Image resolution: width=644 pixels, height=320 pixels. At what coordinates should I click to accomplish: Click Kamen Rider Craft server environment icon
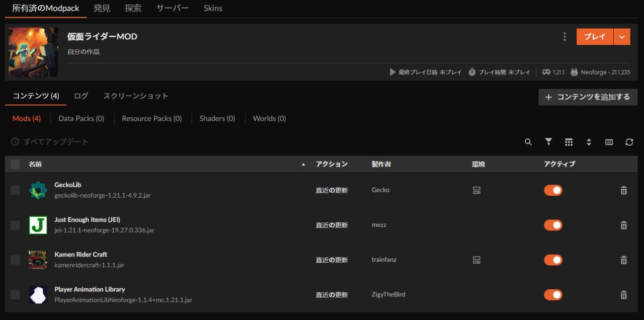(x=476, y=260)
